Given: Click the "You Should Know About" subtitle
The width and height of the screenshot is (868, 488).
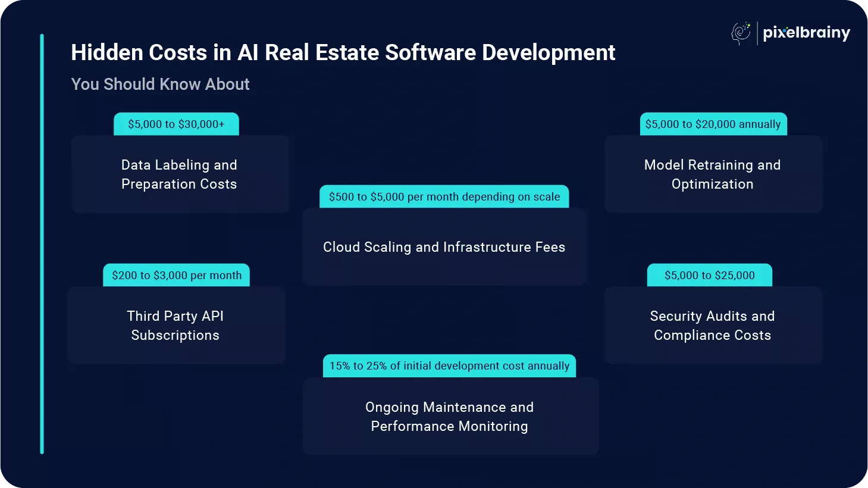Looking at the screenshot, I should pos(160,85).
